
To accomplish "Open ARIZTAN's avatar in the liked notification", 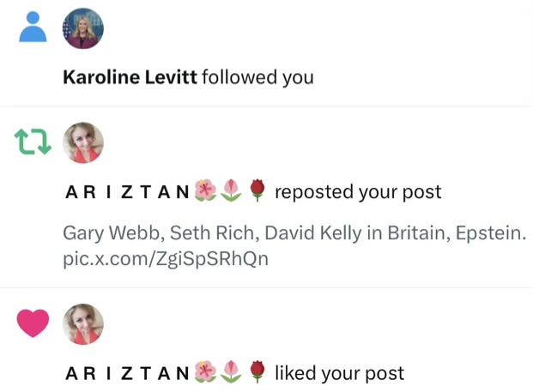I will tap(83, 324).
